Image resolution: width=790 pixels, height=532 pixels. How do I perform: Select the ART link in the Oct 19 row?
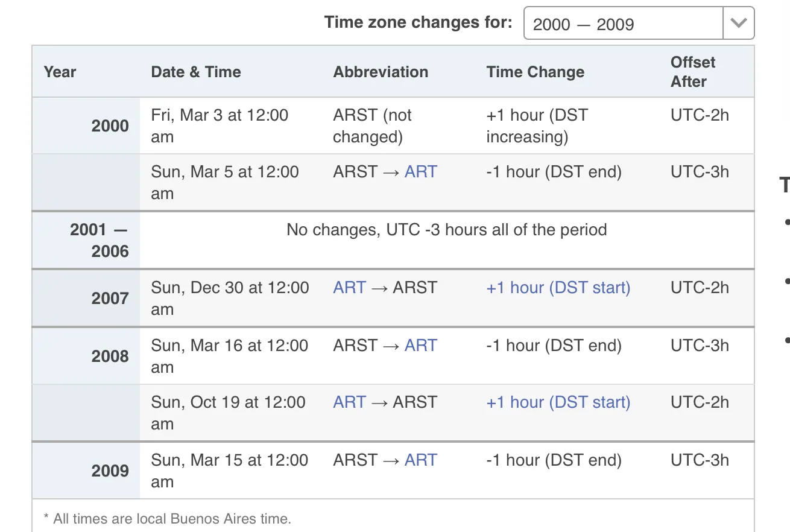[350, 402]
